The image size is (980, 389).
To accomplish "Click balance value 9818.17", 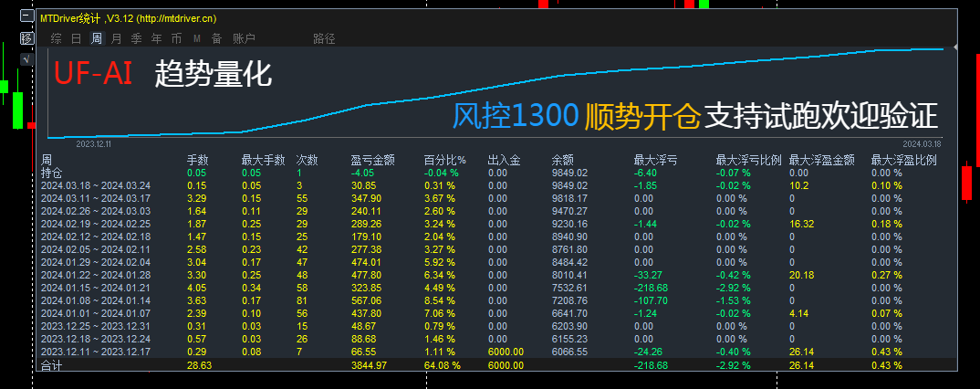I will coord(570,198).
